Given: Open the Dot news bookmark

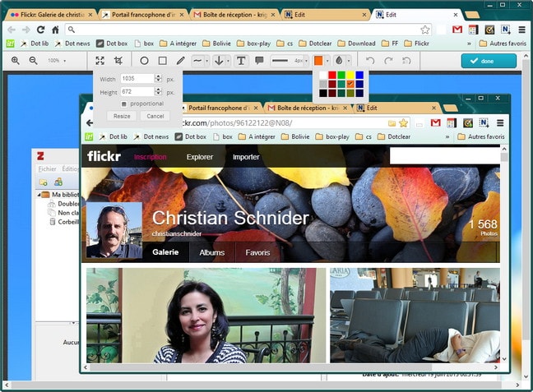Looking at the screenshot, I should point(72,44).
